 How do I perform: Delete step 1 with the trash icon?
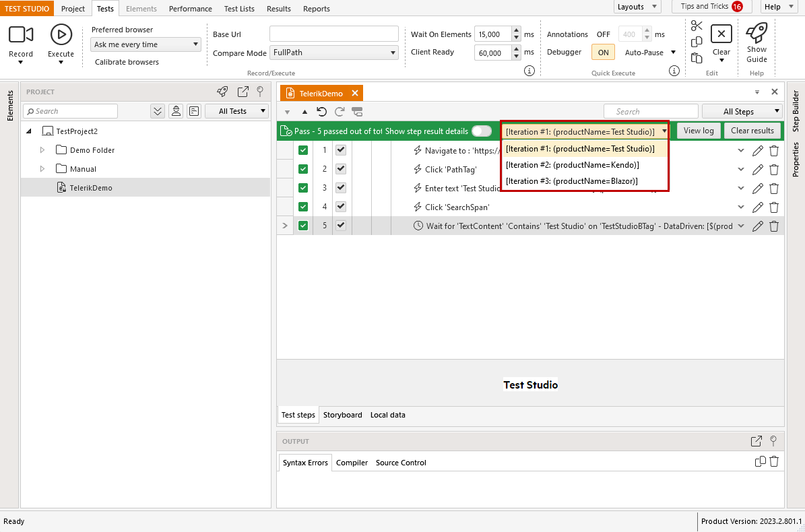(x=774, y=151)
